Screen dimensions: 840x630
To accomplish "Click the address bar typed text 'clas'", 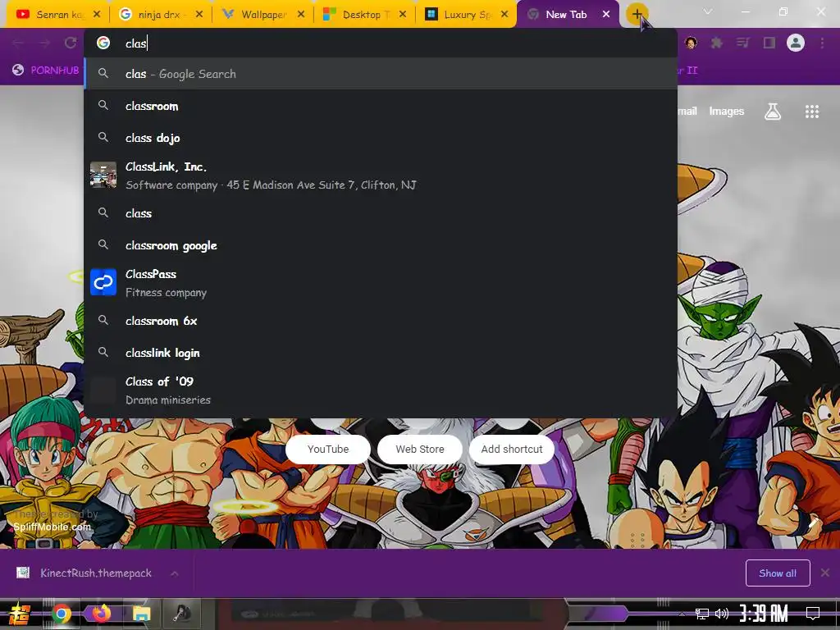I will pos(135,43).
